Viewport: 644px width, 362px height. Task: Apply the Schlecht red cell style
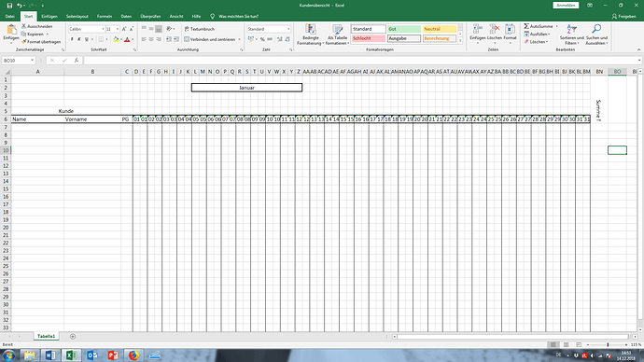point(369,38)
